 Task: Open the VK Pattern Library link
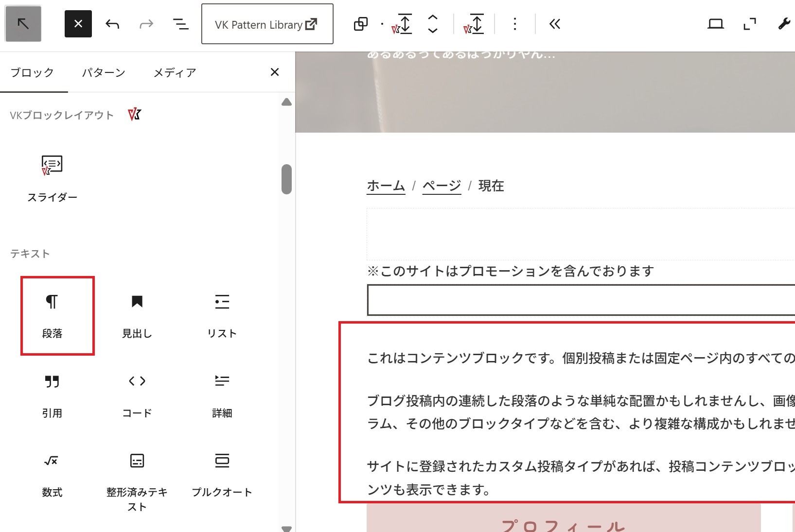point(267,24)
